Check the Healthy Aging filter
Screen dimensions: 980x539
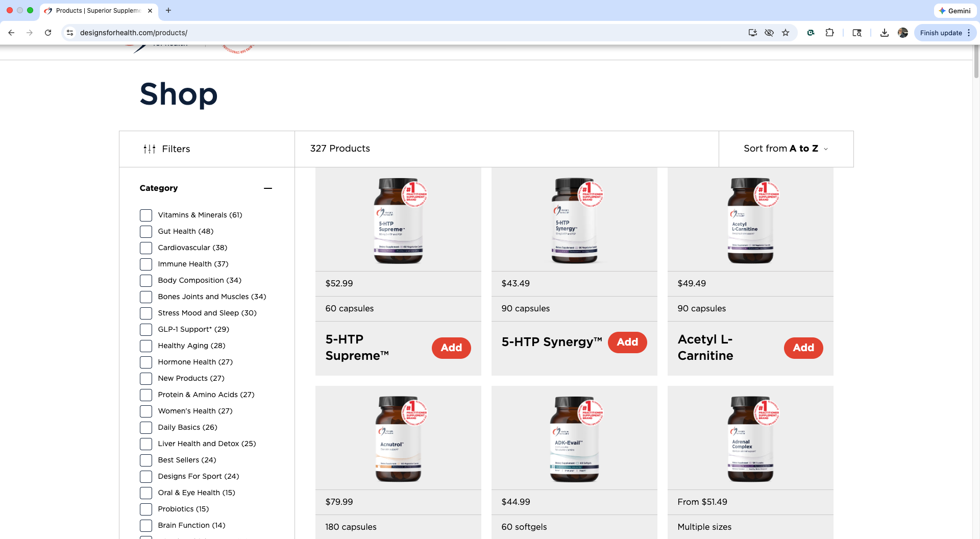146,346
